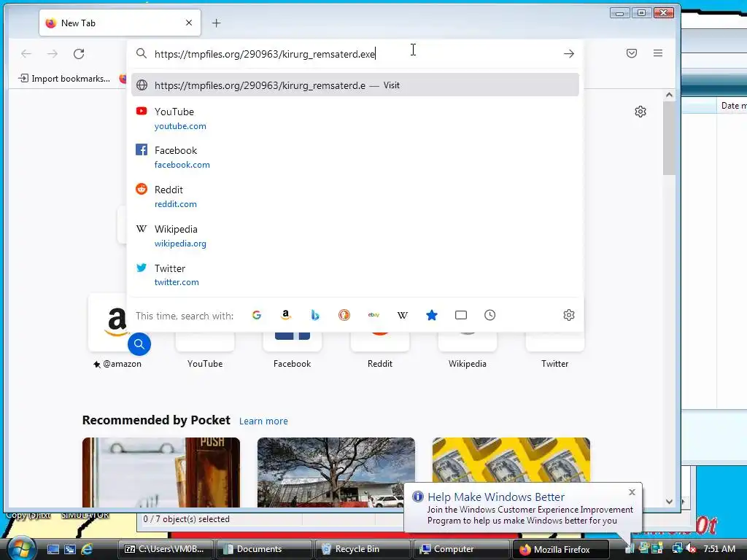Search history using the clock icon
This screenshot has width=747, height=560.
pyautogui.click(x=489, y=315)
